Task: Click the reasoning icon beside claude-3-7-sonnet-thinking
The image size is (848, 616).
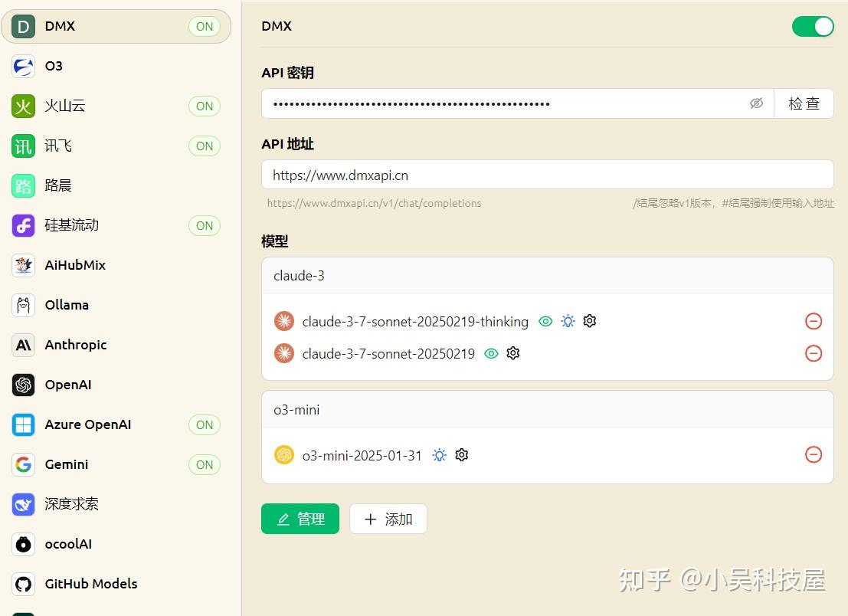Action: (x=568, y=321)
